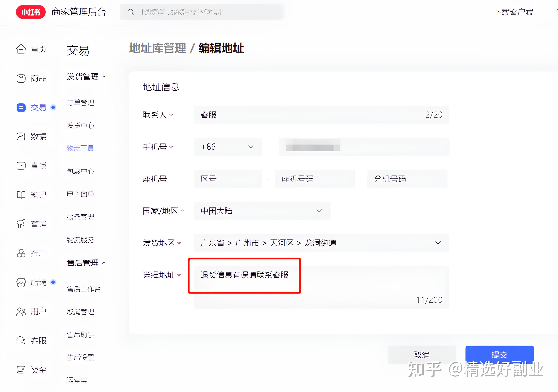Click the 地址信息 section heading
Screen dimensions: 558x392
point(161,87)
